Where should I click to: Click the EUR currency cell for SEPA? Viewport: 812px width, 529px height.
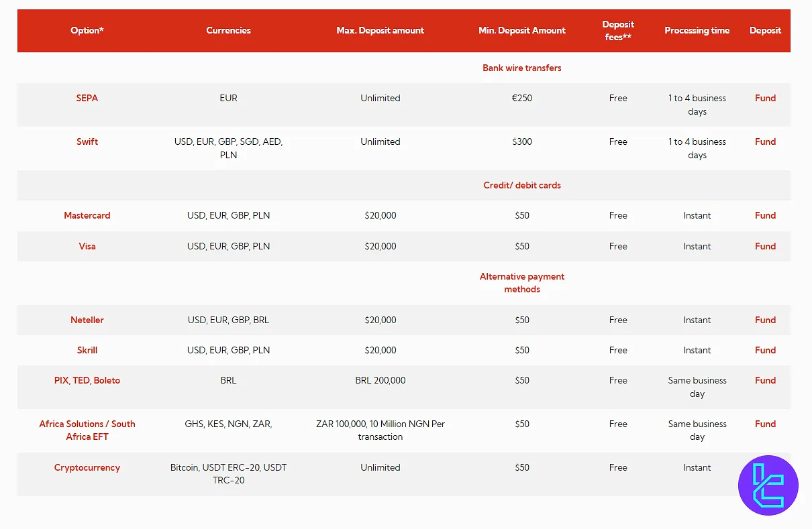tap(228, 98)
